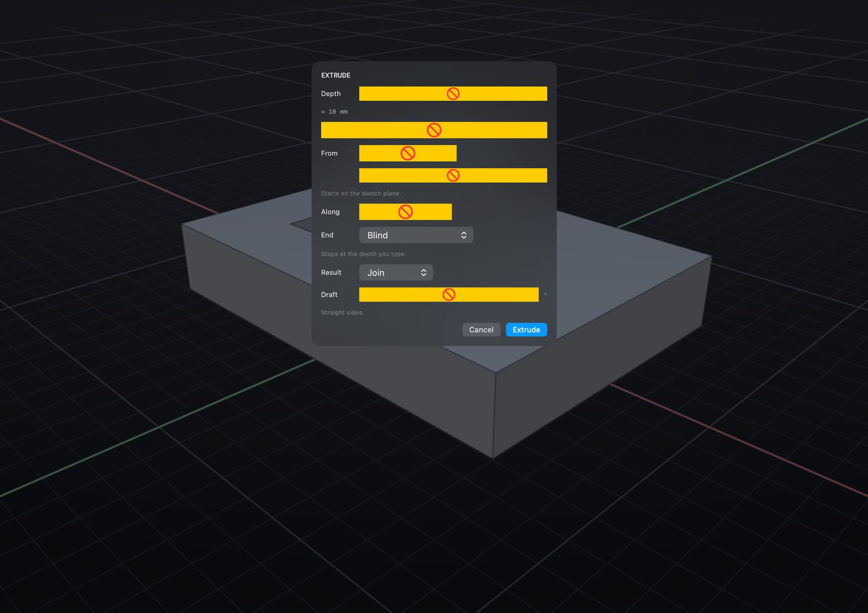Open the End type dropdown showing Blind

point(416,235)
